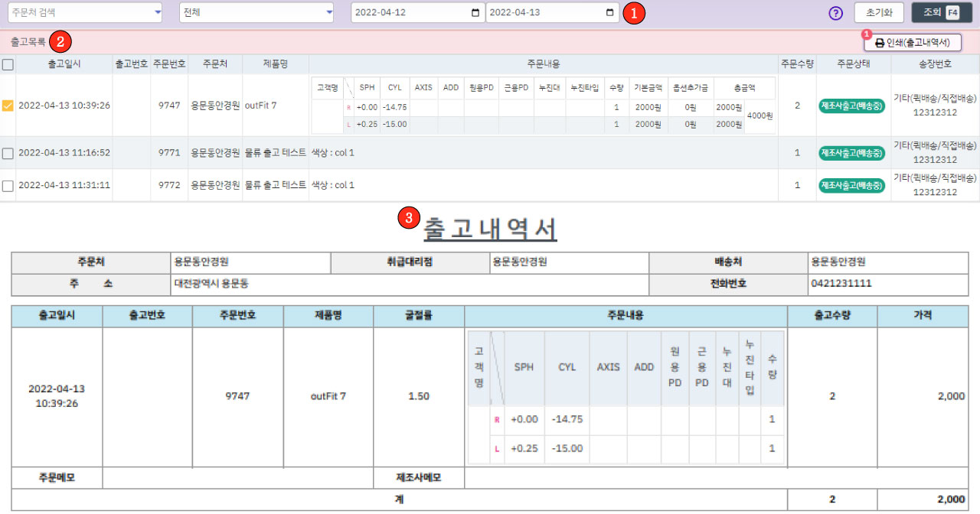Click status badge for order 9772

pyautogui.click(x=851, y=185)
